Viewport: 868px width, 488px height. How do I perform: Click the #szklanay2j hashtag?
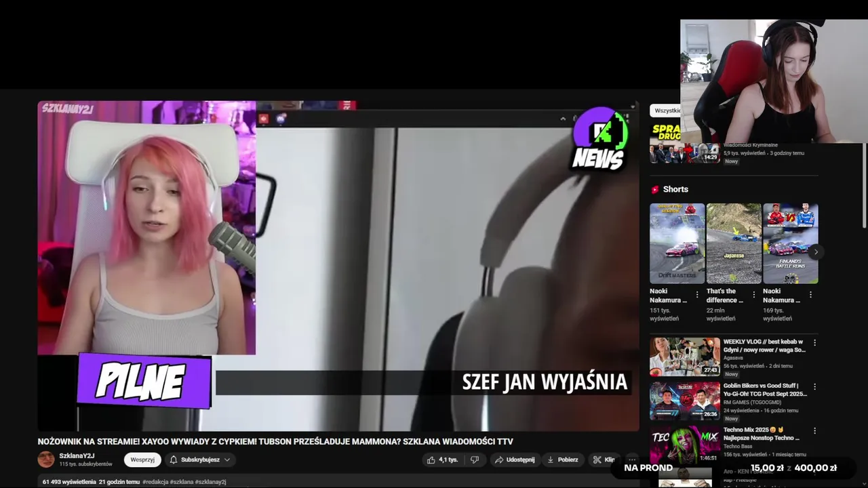[210, 482]
